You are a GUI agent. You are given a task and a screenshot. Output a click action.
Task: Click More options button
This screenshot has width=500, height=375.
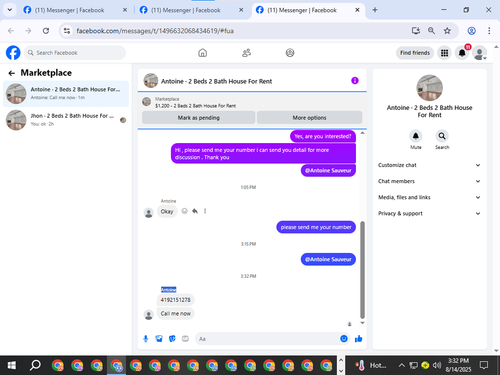coord(309,118)
